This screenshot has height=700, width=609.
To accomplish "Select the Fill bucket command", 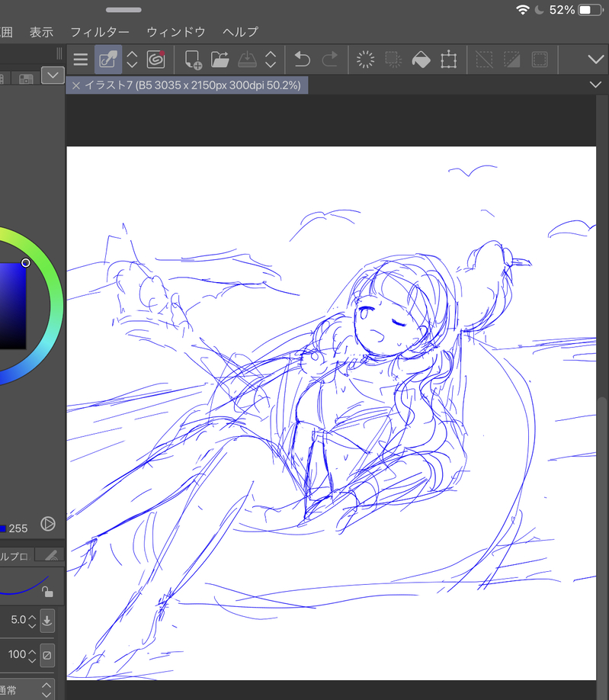I will point(421,59).
